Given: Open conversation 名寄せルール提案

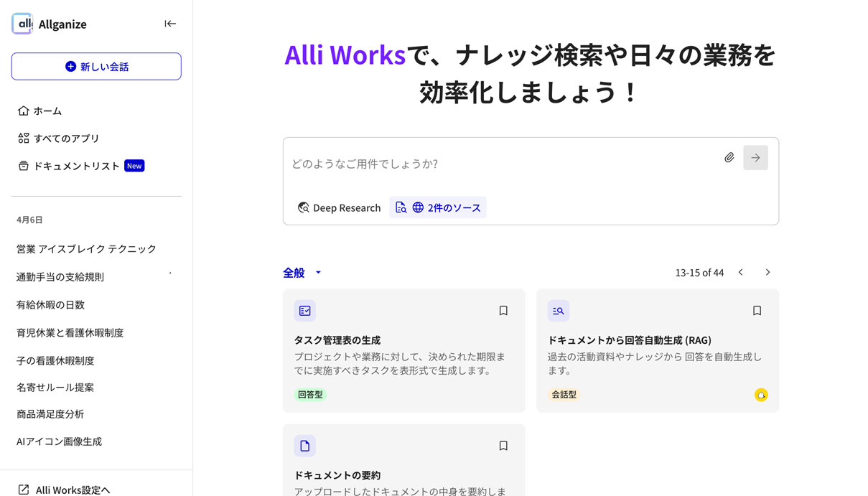Looking at the screenshot, I should point(55,388).
